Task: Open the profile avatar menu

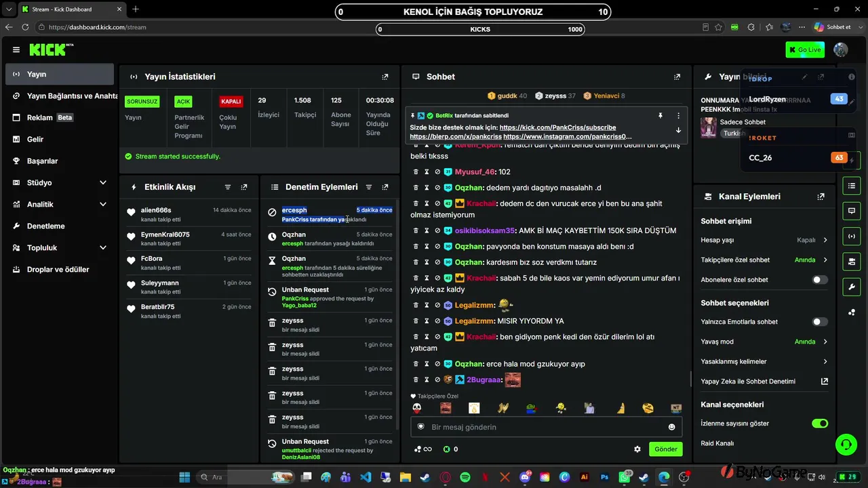Action: (x=841, y=49)
